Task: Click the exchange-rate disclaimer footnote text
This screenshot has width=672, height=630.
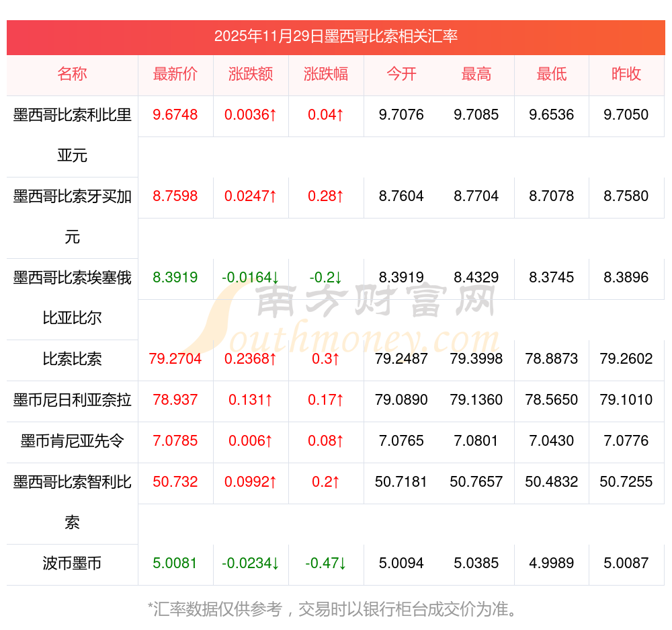Action: pos(335,610)
